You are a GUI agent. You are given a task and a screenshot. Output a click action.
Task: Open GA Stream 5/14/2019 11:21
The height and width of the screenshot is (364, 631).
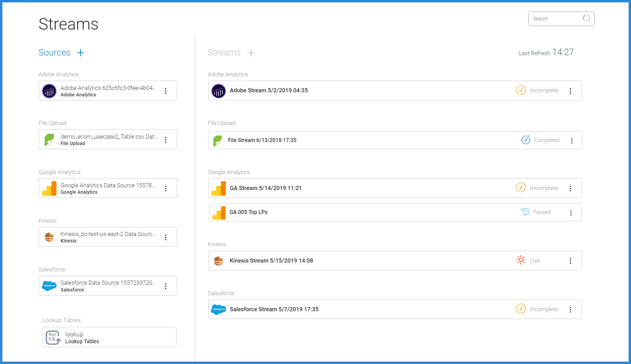pyautogui.click(x=395, y=188)
